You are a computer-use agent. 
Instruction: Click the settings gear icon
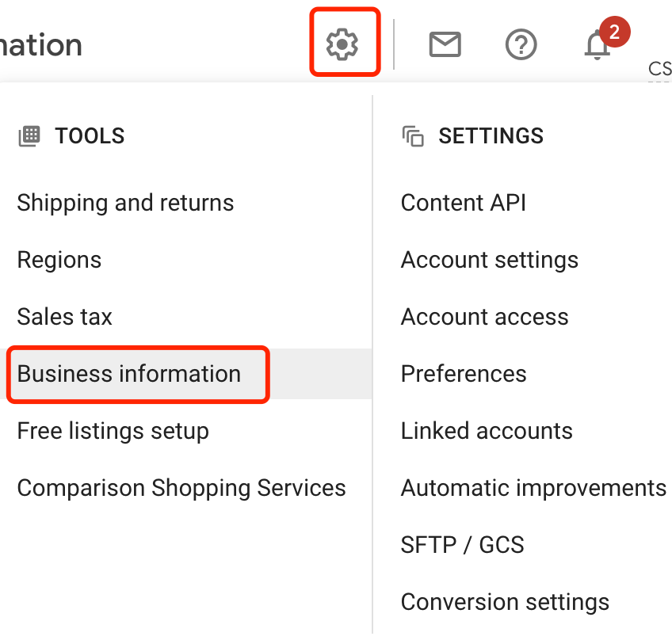[342, 44]
